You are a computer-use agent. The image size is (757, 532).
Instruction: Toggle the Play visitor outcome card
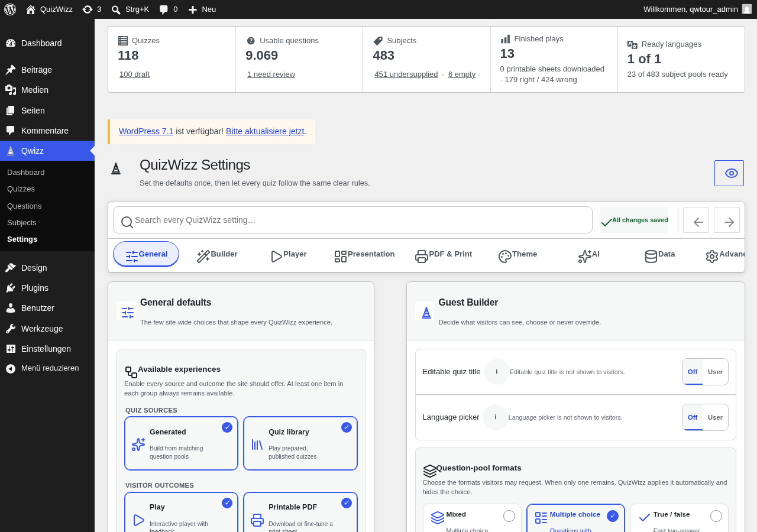[181, 512]
